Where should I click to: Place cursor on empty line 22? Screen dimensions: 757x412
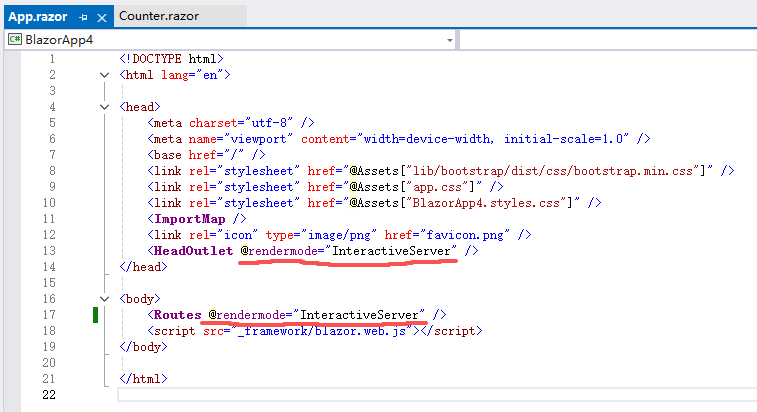click(437, 395)
